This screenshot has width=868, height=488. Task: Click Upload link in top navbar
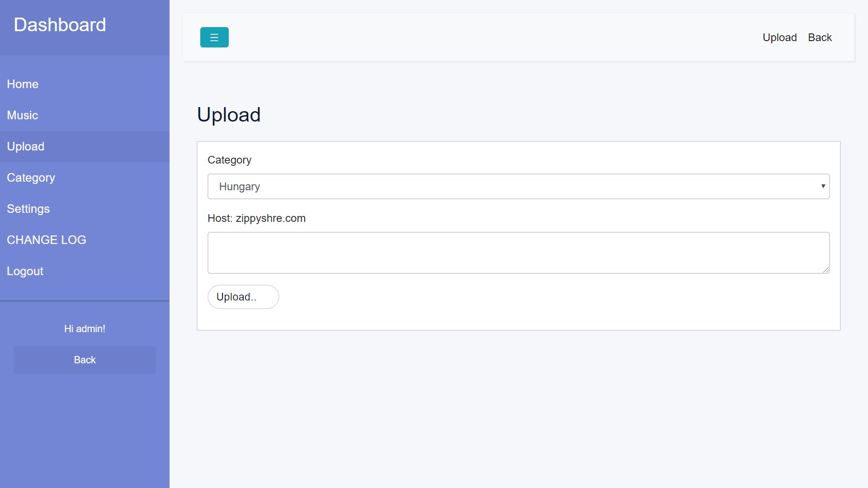tap(779, 38)
